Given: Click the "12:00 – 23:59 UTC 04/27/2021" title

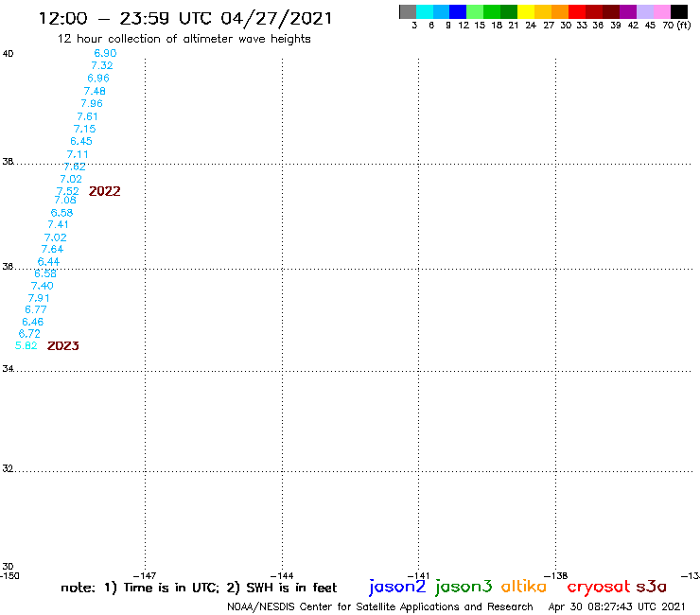Looking at the screenshot, I should (x=185, y=18).
